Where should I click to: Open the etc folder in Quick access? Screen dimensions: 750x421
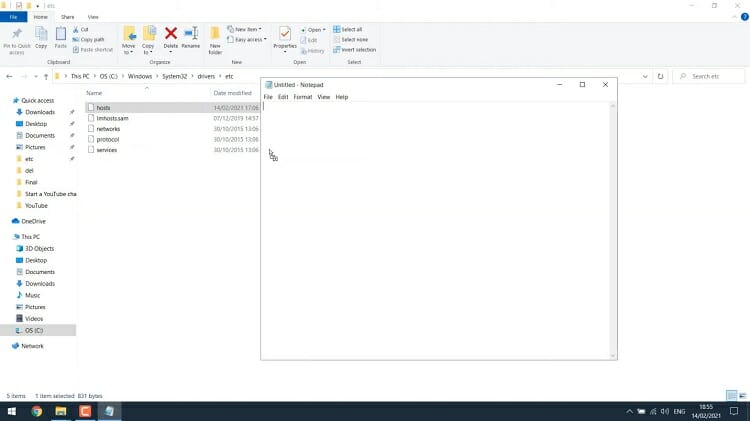[x=29, y=159]
